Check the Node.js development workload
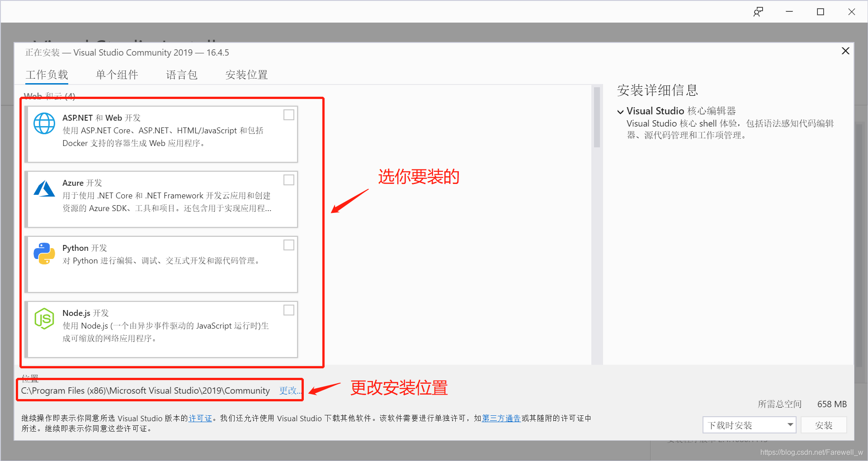 [289, 310]
